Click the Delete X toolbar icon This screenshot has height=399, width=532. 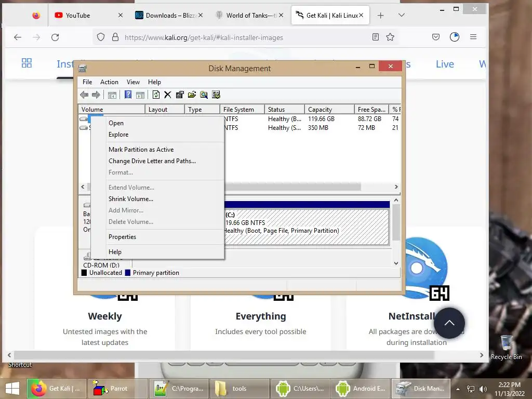pos(168,95)
